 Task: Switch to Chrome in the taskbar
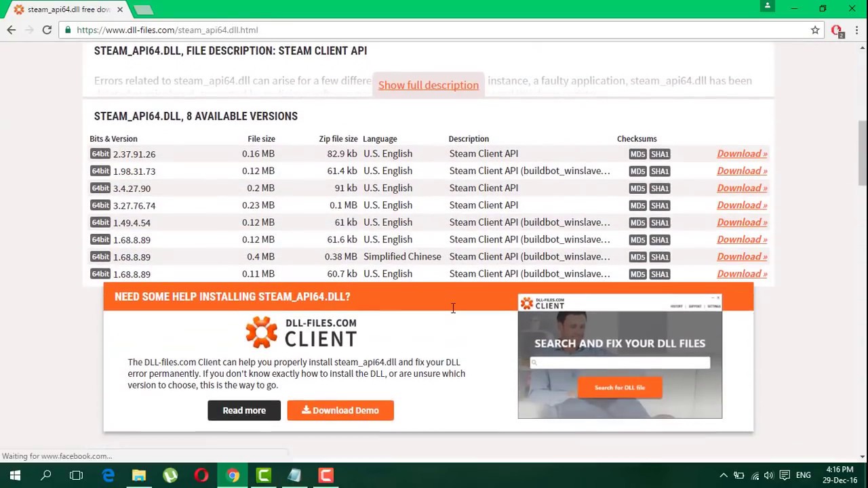(233, 475)
